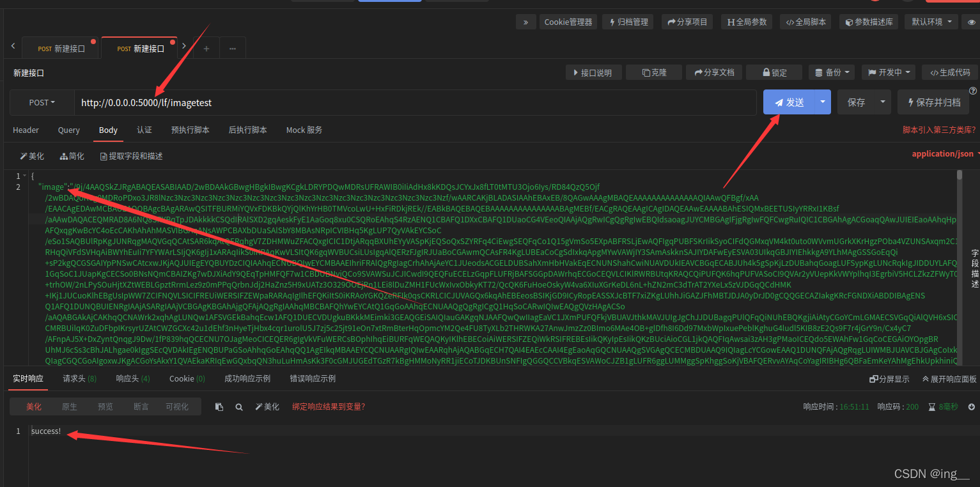Screen dimensions: 980x487
Task: Go to next tabs with right chevron
Action: pos(184,46)
